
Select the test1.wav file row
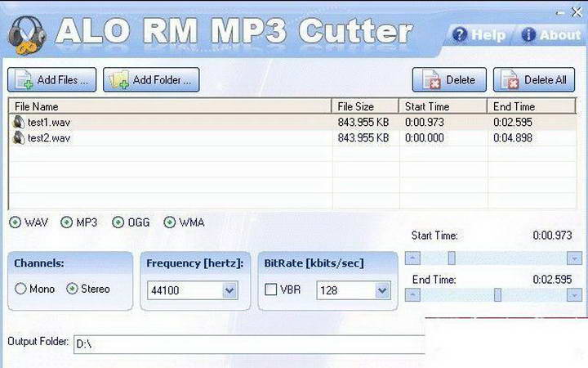pos(292,122)
